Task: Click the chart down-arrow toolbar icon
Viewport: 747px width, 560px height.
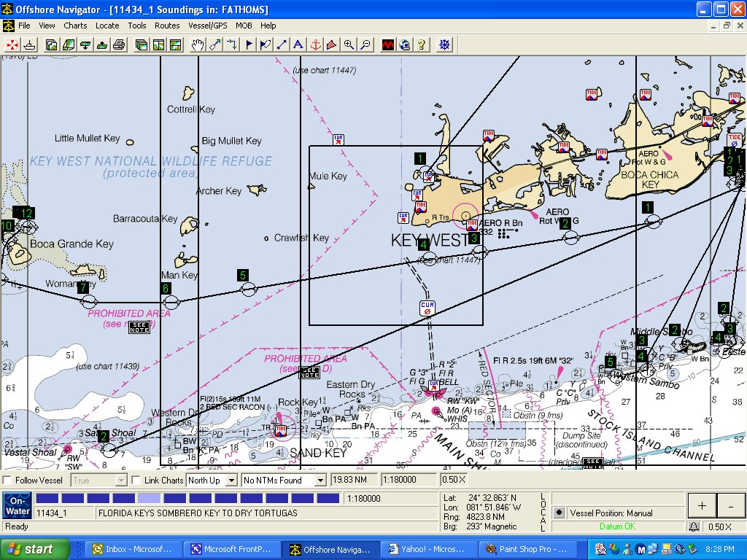Action: pyautogui.click(x=85, y=44)
